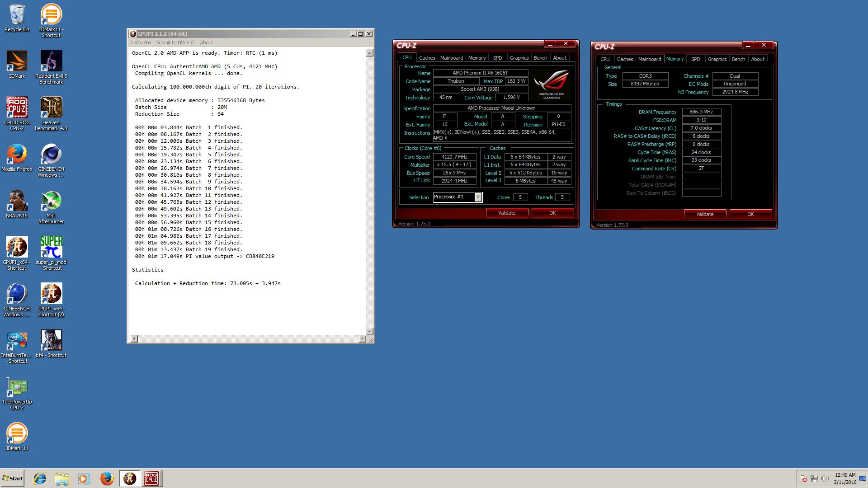Open the Recycle Bin desktop icon
Viewport: 868px width, 488px height.
[x=17, y=18]
